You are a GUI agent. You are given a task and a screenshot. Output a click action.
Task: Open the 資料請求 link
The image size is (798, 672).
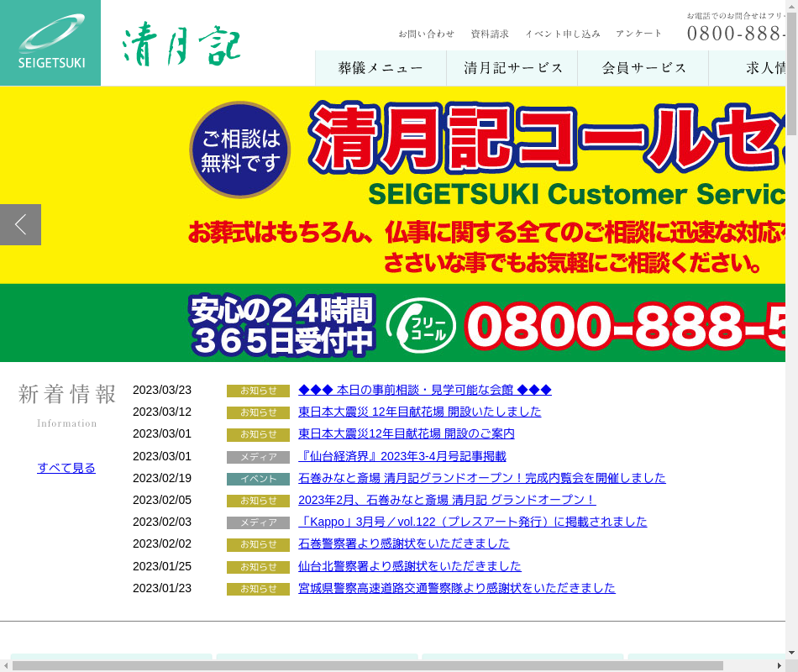(x=490, y=34)
